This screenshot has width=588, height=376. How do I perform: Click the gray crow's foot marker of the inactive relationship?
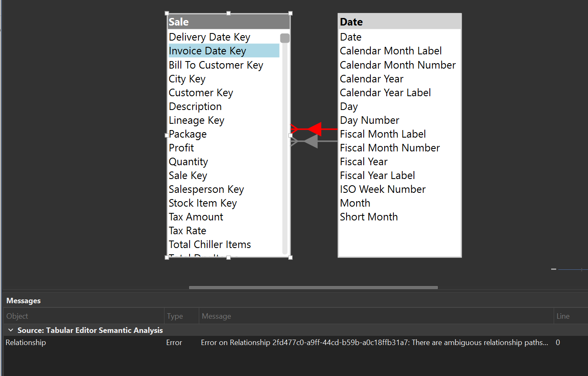296,141
